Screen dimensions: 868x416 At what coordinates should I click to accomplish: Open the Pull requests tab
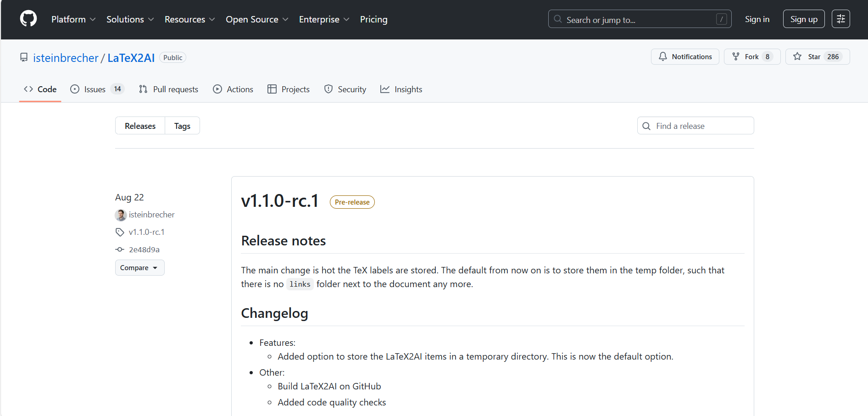tap(168, 89)
